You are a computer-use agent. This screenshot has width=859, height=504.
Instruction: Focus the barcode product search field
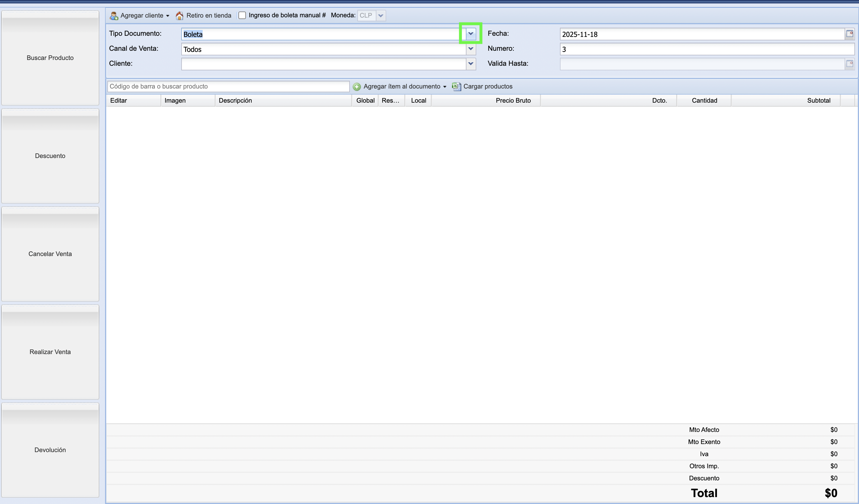[x=228, y=86]
